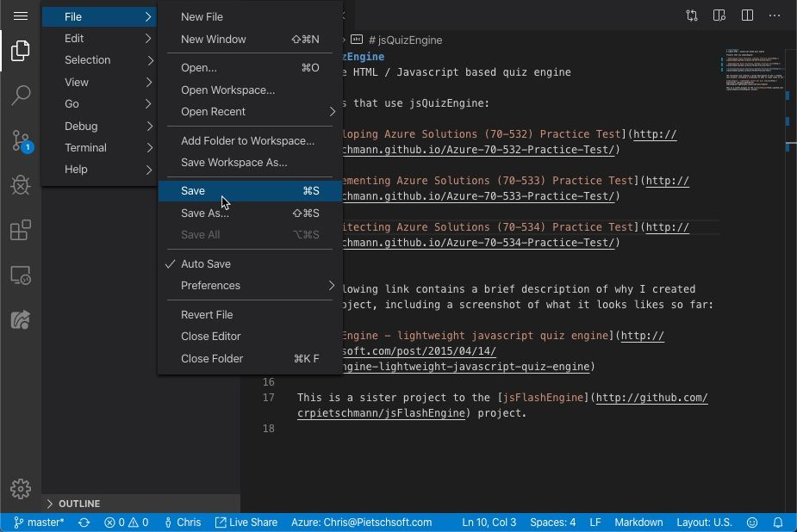Choose Add Folder to Workspace... entry

click(x=250, y=140)
